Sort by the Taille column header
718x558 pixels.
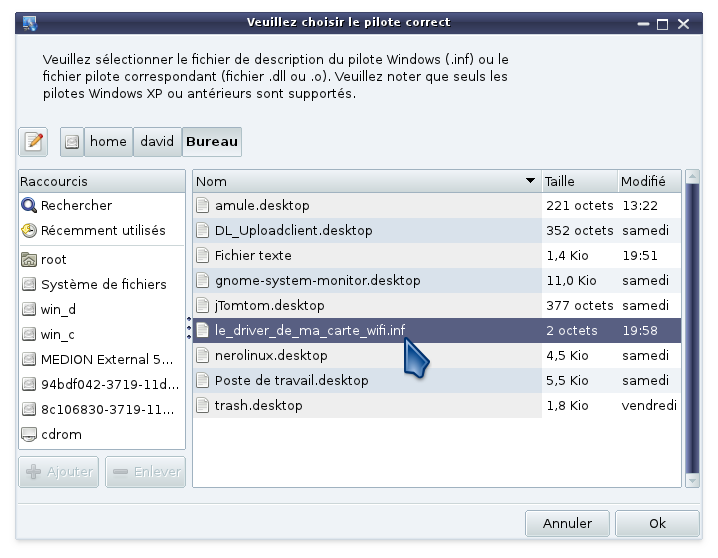579,181
